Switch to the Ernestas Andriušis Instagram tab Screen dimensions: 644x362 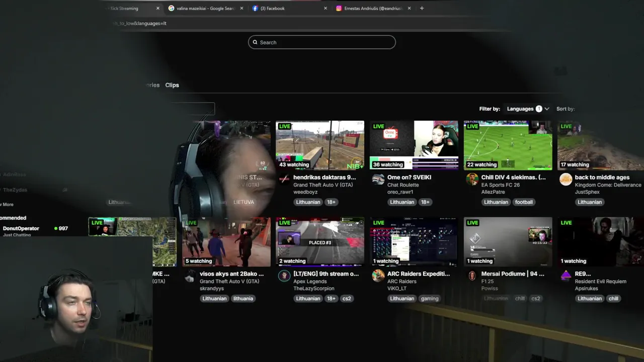373,8
